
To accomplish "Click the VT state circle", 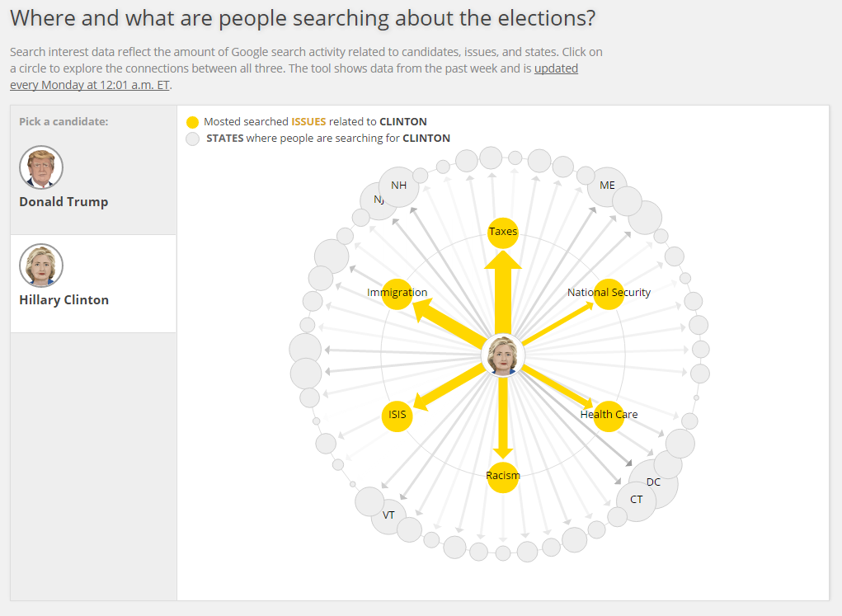I will [x=390, y=516].
